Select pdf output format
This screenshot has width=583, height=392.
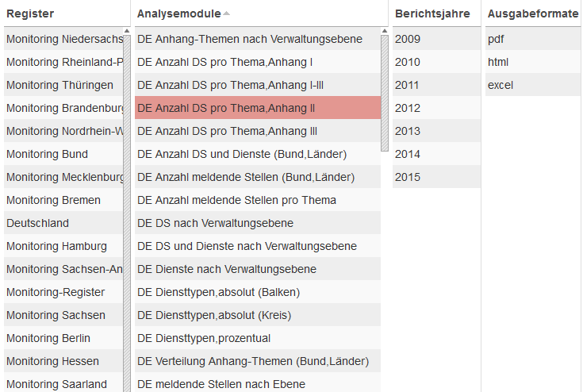point(496,39)
